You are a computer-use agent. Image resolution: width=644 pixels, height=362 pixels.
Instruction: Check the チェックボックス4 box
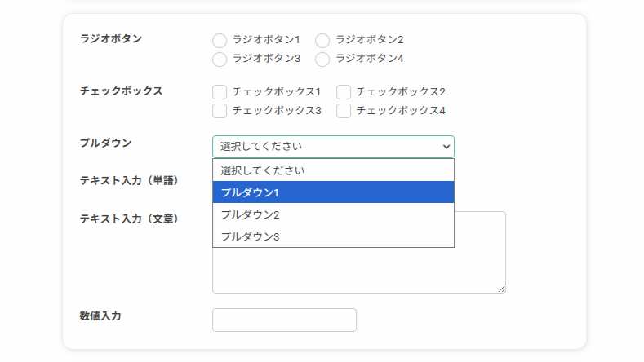[x=344, y=111]
